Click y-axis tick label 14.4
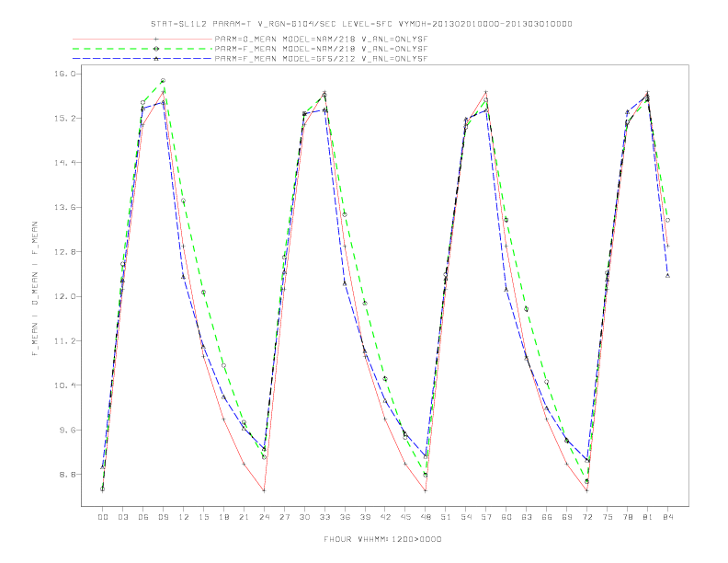The image size is (728, 563). pyautogui.click(x=64, y=163)
